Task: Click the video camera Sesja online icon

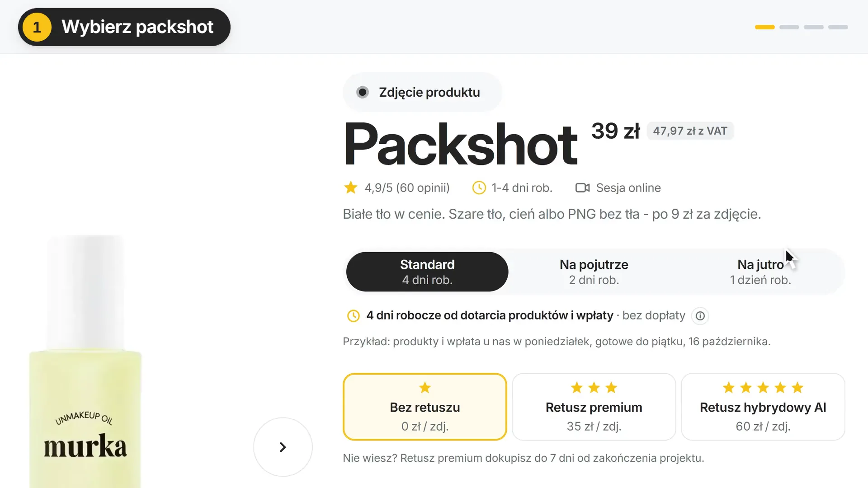Action: 582,188
